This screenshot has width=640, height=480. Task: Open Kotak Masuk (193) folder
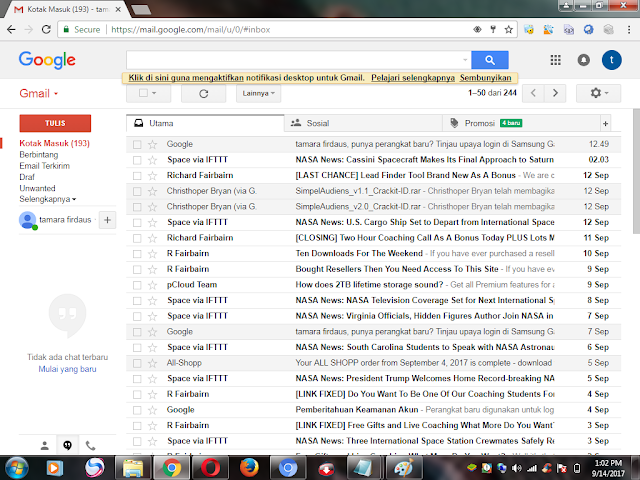[x=54, y=143]
